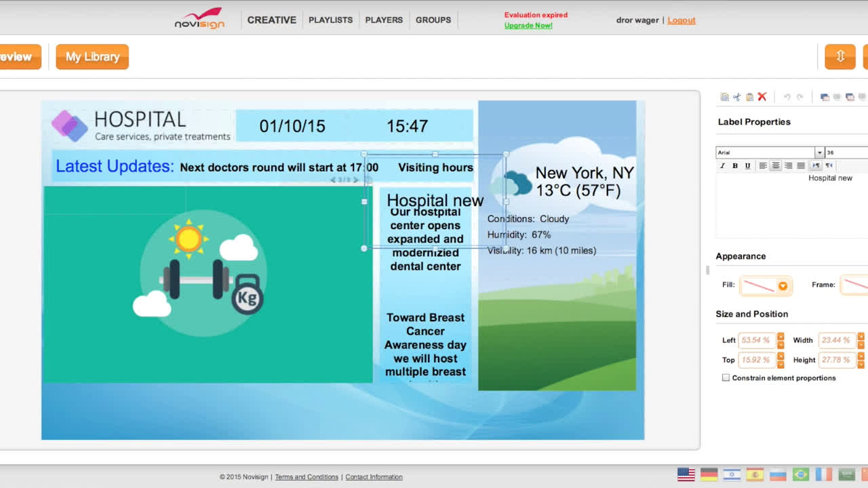Toggle Bold text formatting
This screenshot has width=868, height=488.
(735, 165)
